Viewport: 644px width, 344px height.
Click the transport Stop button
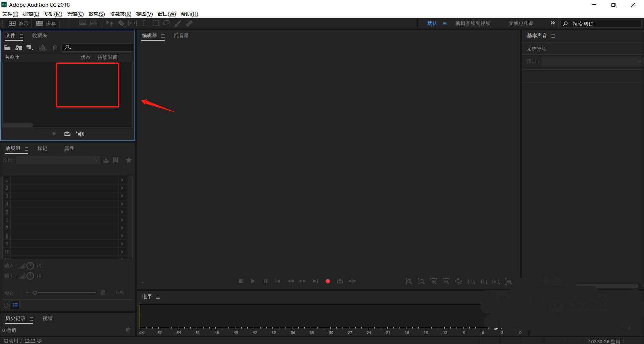240,281
